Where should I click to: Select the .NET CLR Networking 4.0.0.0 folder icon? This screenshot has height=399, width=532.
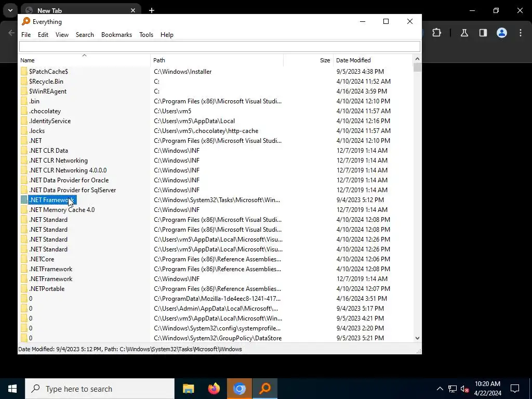(24, 170)
